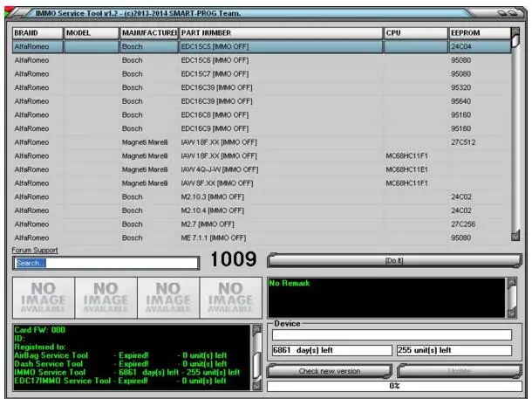This screenshot has width=532, height=399.
Task: Click the AirBag Service Tool line
Action: [x=120, y=355]
